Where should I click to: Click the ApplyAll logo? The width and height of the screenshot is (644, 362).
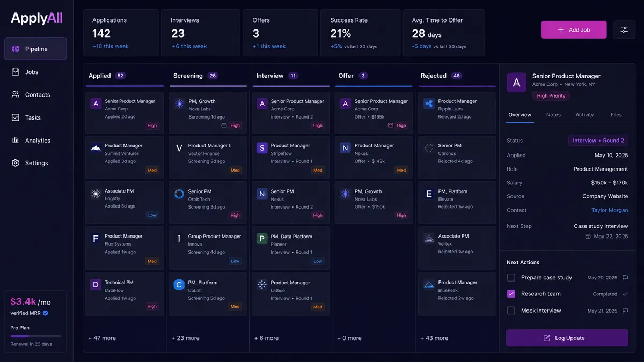[37, 18]
